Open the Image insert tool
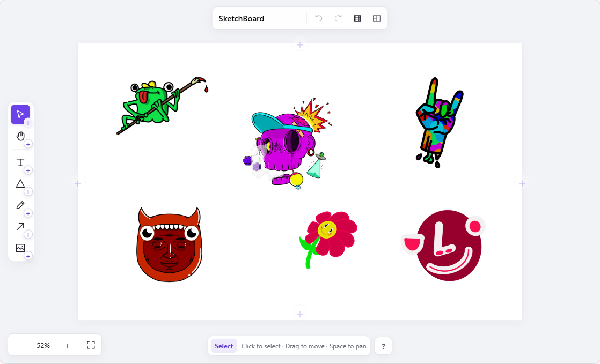 pos(20,248)
